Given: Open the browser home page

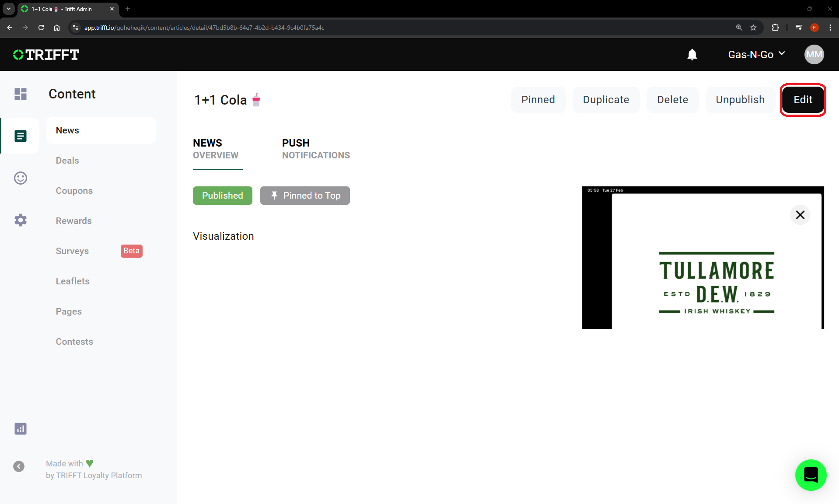Looking at the screenshot, I should 57,28.
